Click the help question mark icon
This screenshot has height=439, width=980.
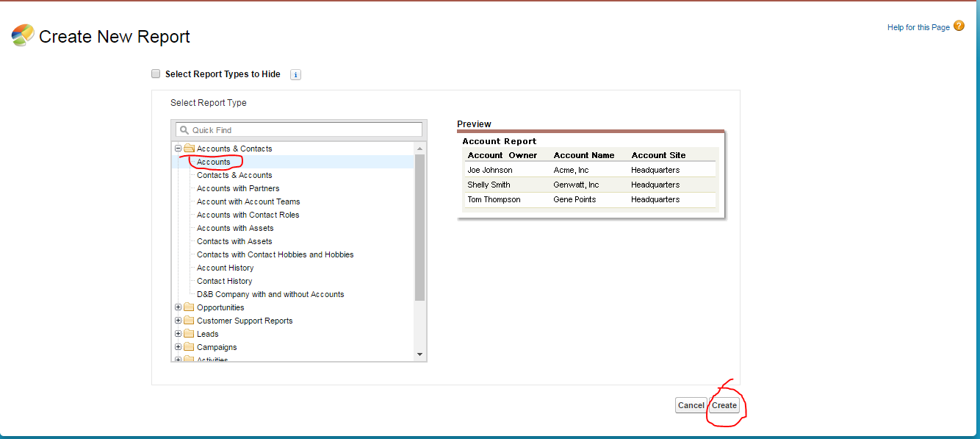click(x=959, y=26)
